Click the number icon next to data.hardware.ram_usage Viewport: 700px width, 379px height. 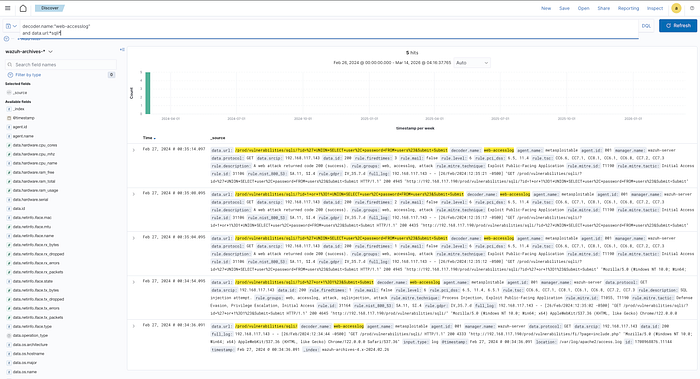click(9, 190)
